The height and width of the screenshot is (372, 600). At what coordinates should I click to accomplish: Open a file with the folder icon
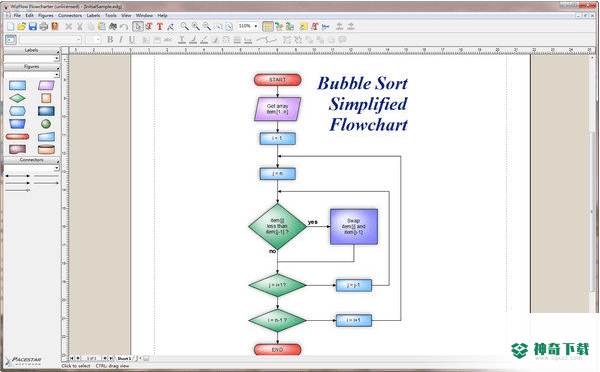tap(21, 26)
